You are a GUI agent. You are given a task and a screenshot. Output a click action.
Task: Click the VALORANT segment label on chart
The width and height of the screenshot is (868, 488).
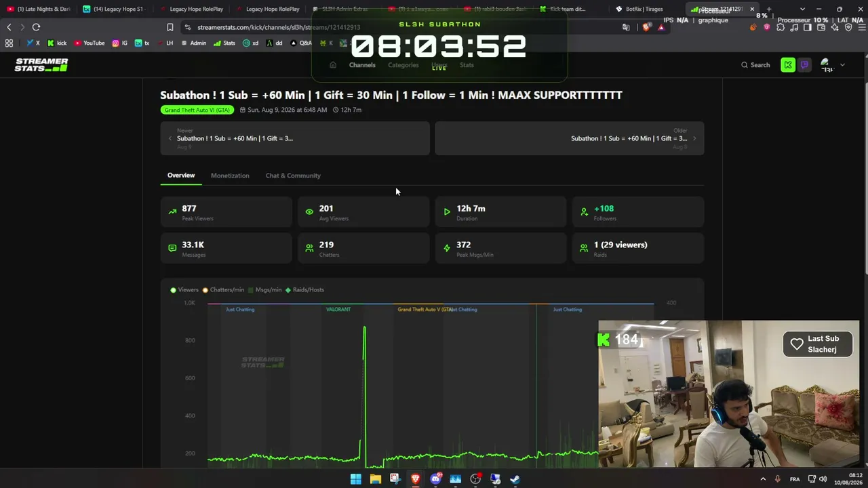click(x=338, y=310)
